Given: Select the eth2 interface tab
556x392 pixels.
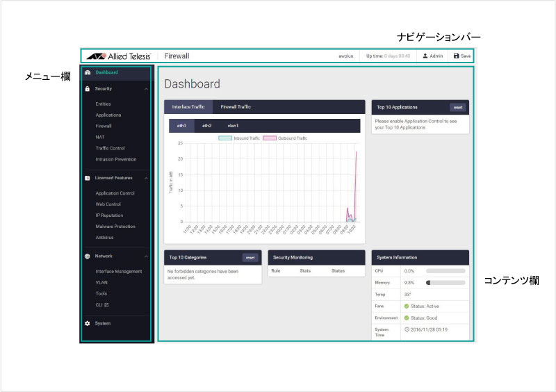Looking at the screenshot, I should click(x=206, y=126).
